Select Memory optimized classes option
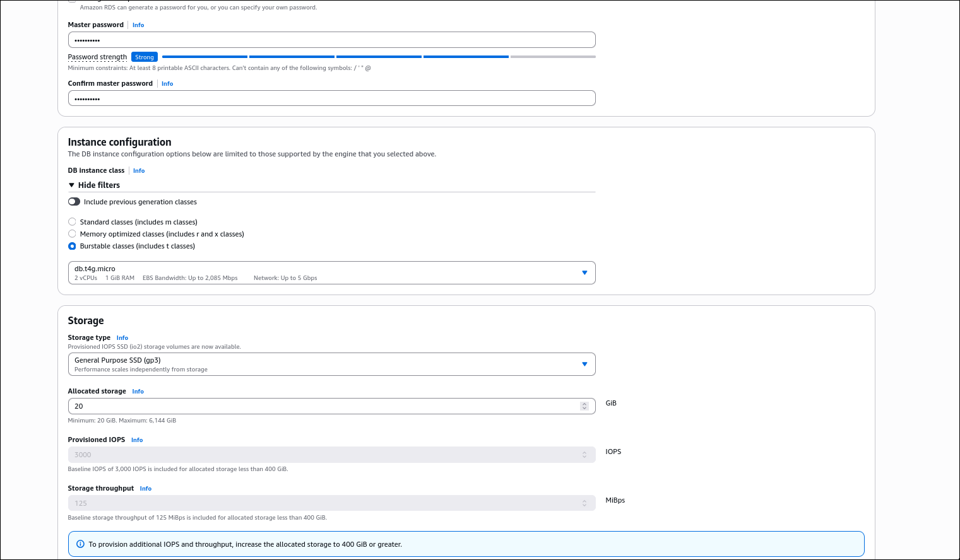 tap(72, 233)
